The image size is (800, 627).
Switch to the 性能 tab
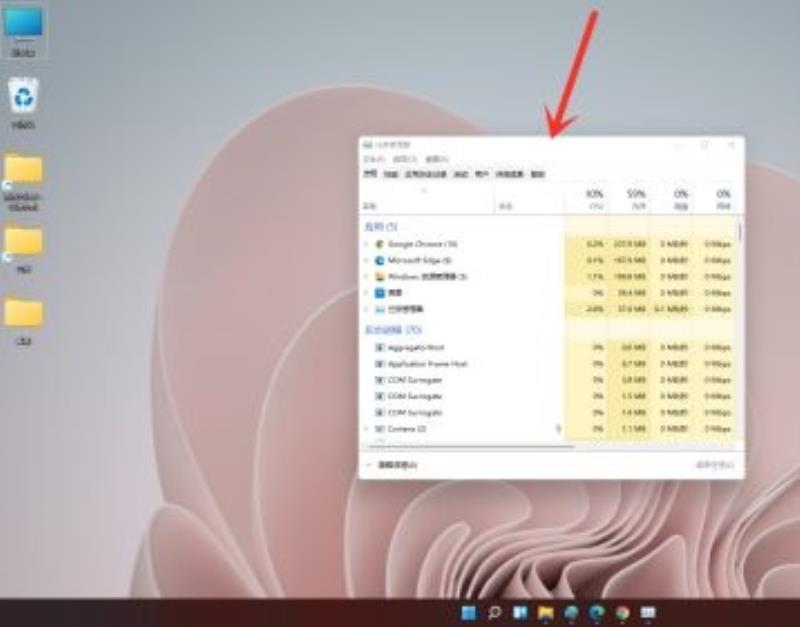[x=390, y=174]
